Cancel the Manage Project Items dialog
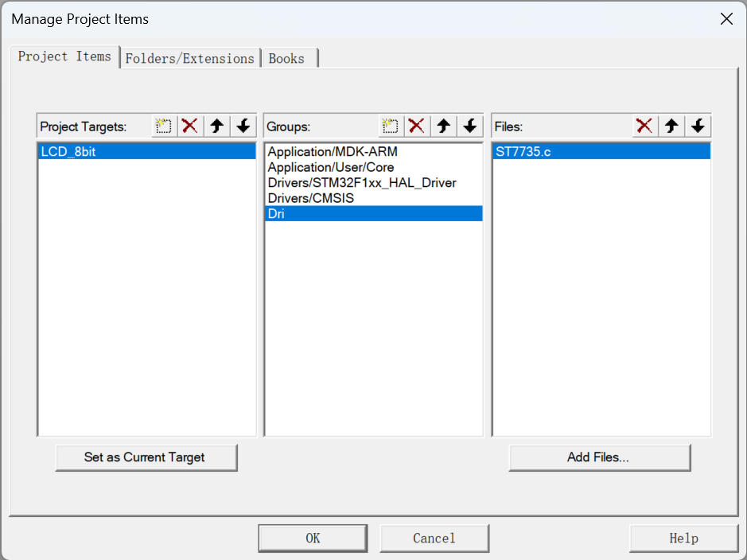Screen dimensions: 747x560 434,538
